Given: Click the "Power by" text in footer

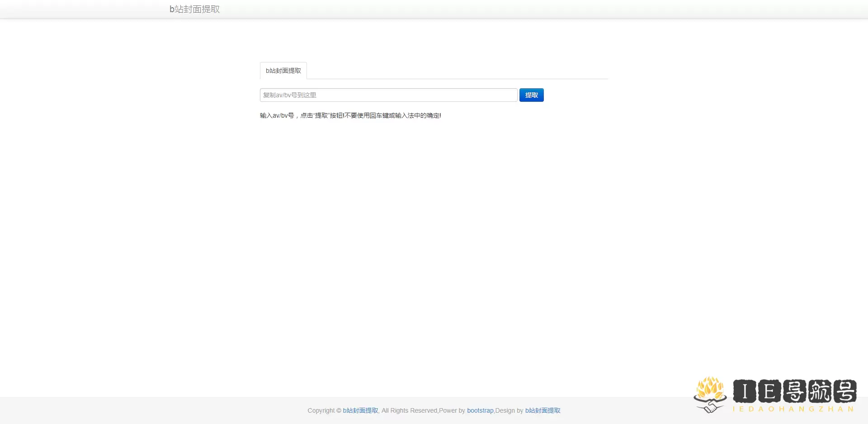Looking at the screenshot, I should click(452, 410).
